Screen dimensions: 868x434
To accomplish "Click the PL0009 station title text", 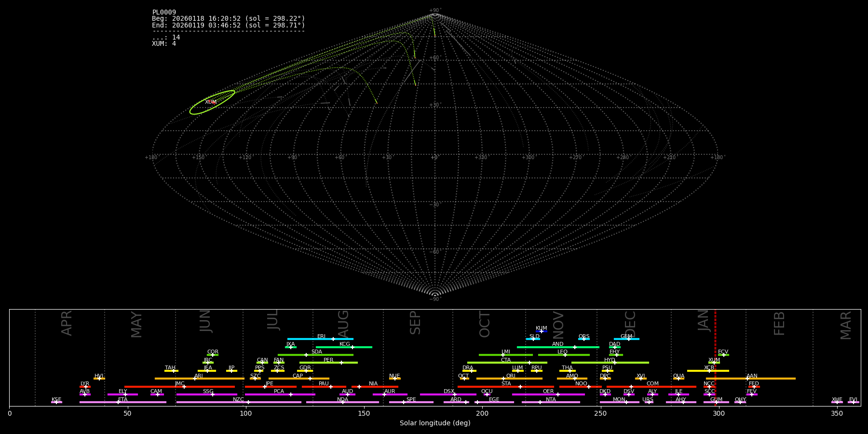I will [x=164, y=13].
